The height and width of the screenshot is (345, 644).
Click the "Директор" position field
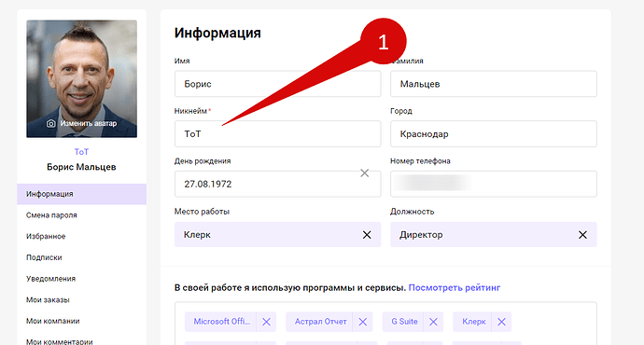point(494,235)
